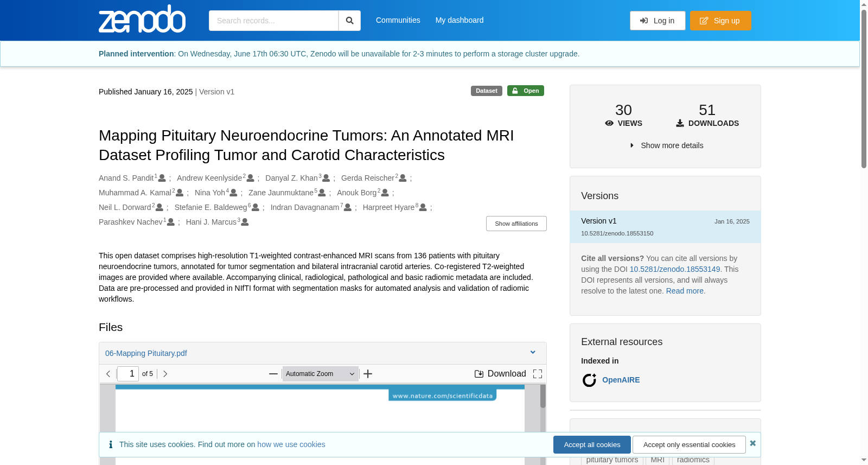This screenshot has width=868, height=465.
Task: Open www.nature.com/scientificdata in PDF preview
Action: tap(442, 396)
